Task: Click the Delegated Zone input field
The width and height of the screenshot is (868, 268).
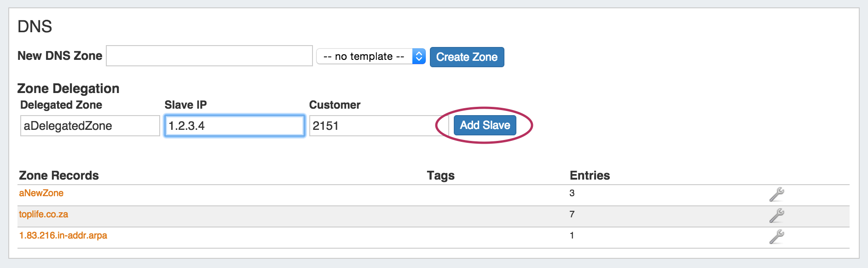Action: pyautogui.click(x=90, y=126)
